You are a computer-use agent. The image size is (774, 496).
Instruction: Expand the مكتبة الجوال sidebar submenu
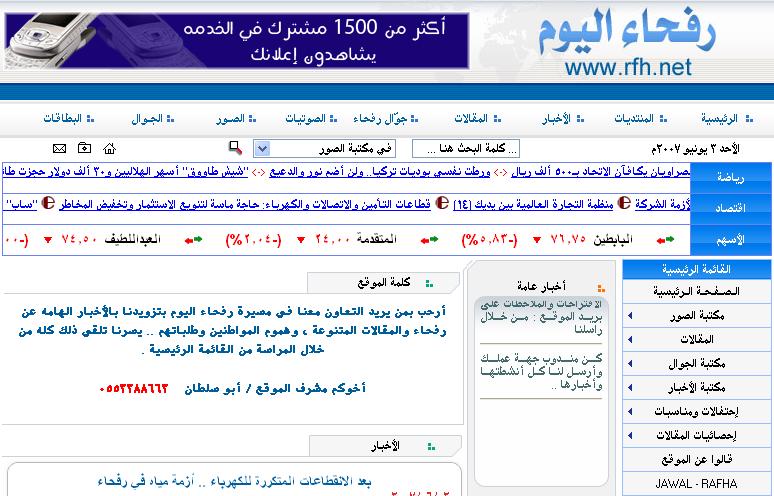coord(629,363)
